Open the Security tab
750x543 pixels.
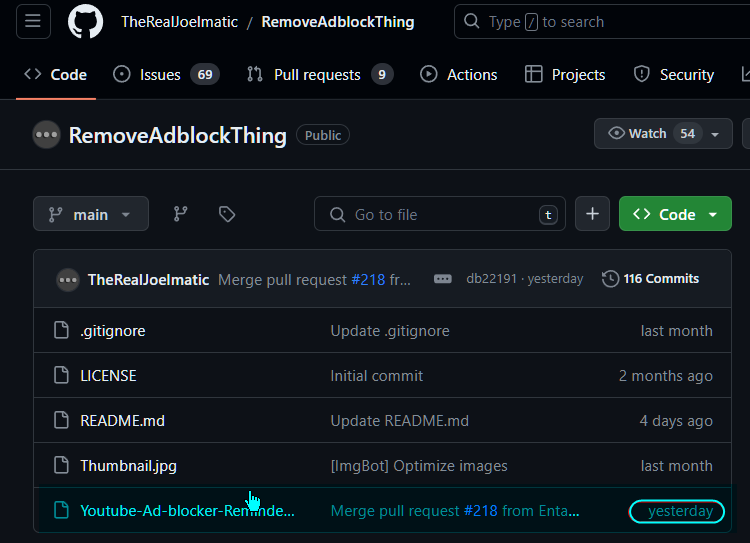(673, 75)
